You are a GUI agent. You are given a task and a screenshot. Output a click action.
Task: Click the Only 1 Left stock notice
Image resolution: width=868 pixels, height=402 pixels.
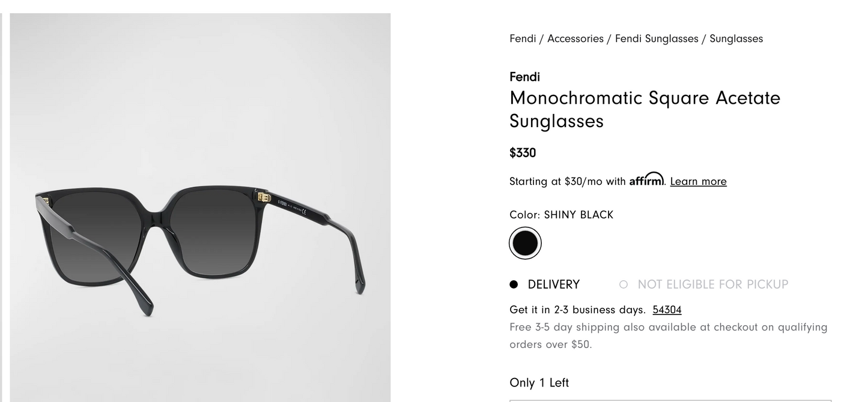click(539, 383)
